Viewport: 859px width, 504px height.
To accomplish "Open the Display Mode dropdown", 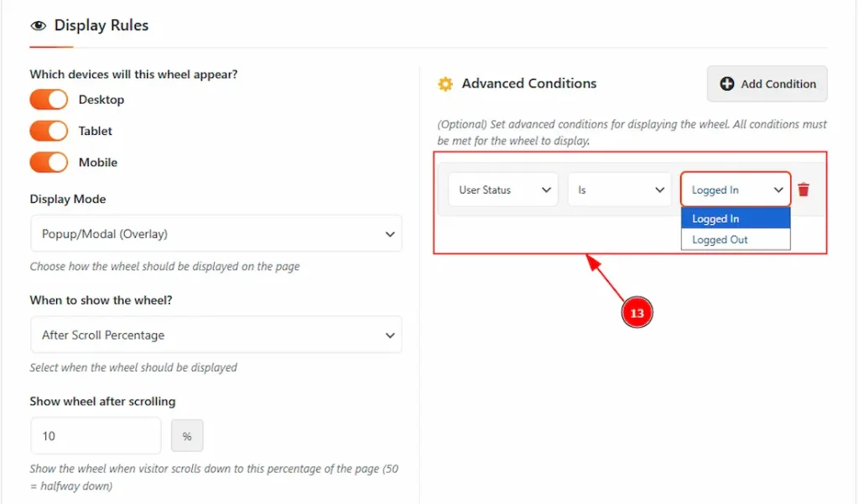I will tap(216, 234).
